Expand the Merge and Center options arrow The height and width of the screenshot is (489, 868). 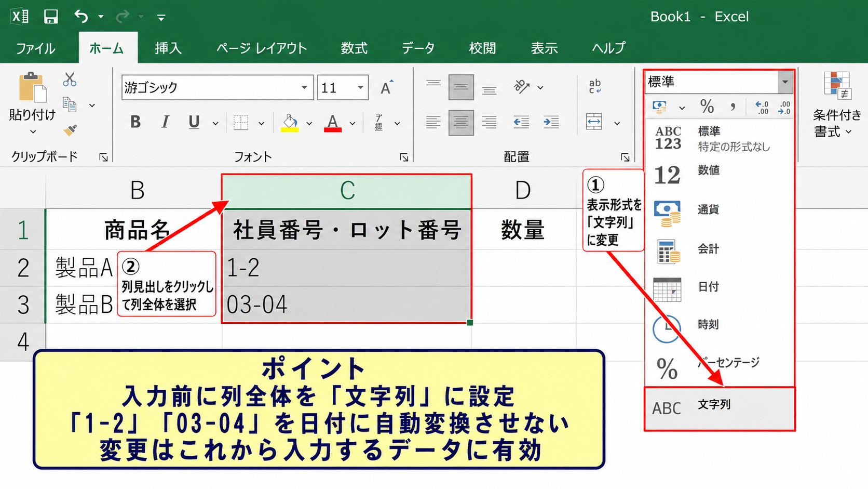[x=617, y=124]
